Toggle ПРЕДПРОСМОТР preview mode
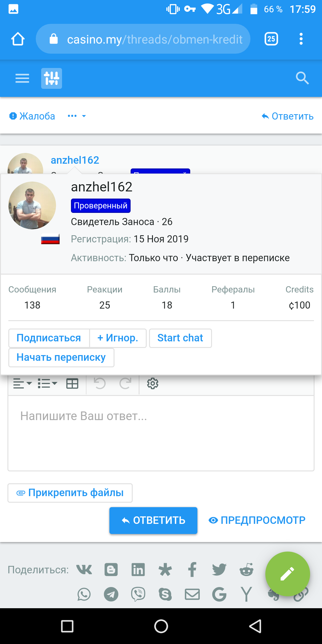 (257, 520)
